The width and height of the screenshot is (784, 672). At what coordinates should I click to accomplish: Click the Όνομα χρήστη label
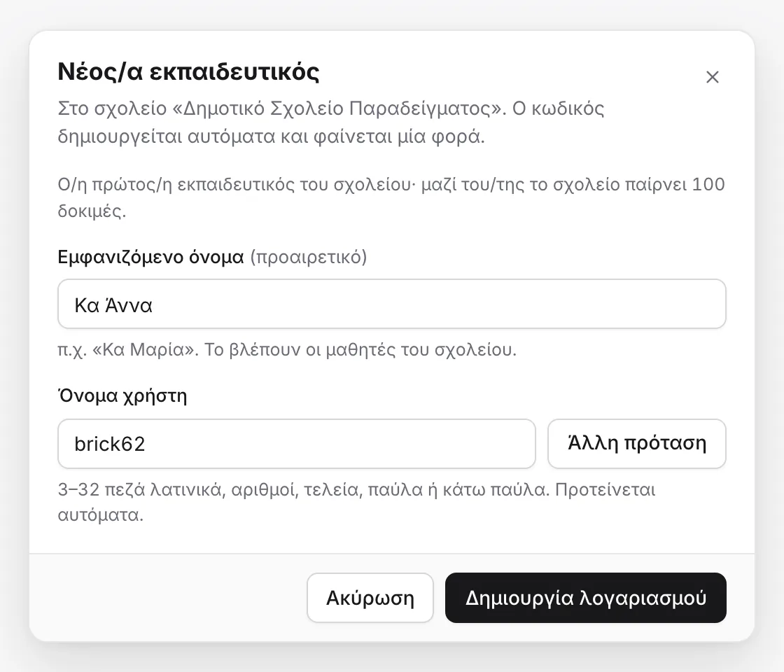point(122,396)
